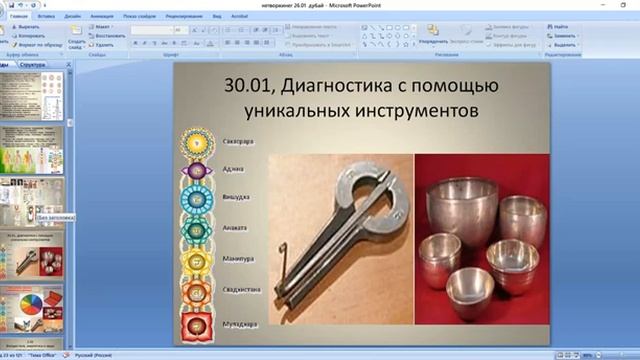Decrease the list indent level
640x360 pixels.
coord(256,30)
